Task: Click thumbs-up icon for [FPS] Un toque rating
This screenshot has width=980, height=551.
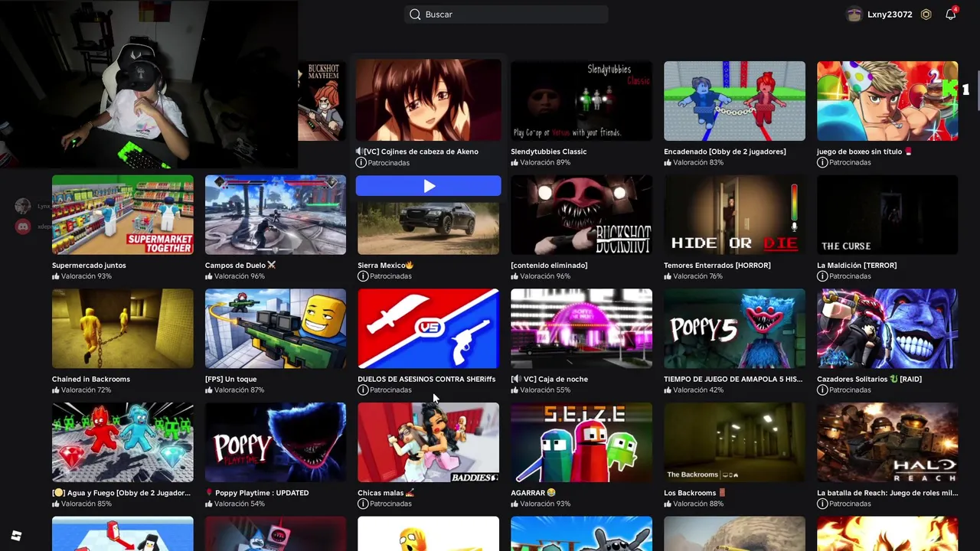Action: coord(209,390)
